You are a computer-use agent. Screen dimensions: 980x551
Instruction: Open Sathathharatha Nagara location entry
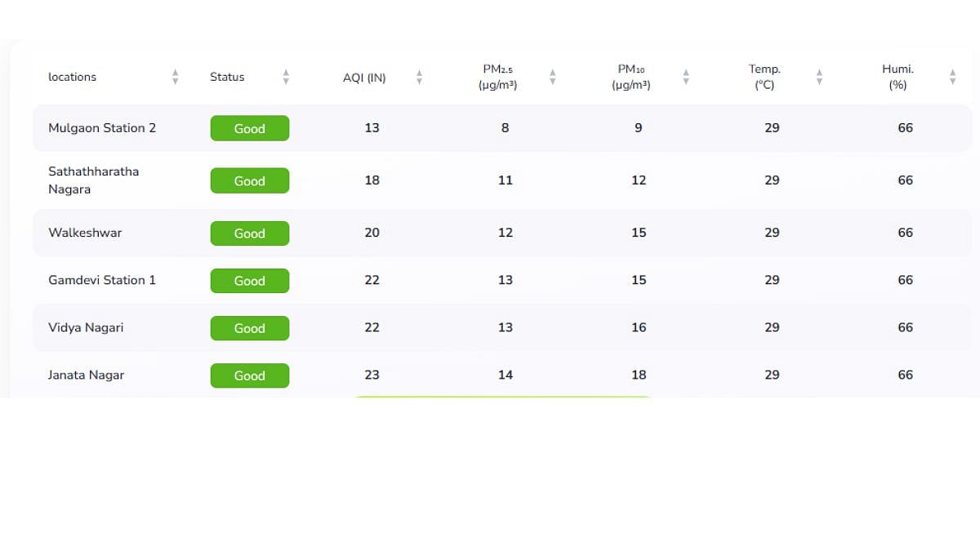point(94,180)
